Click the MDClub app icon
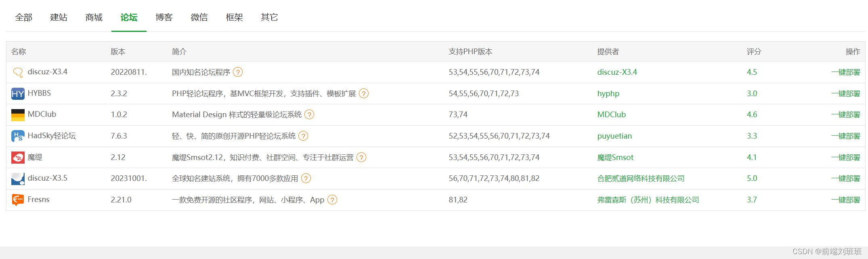The width and height of the screenshot is (868, 259). pos(18,115)
